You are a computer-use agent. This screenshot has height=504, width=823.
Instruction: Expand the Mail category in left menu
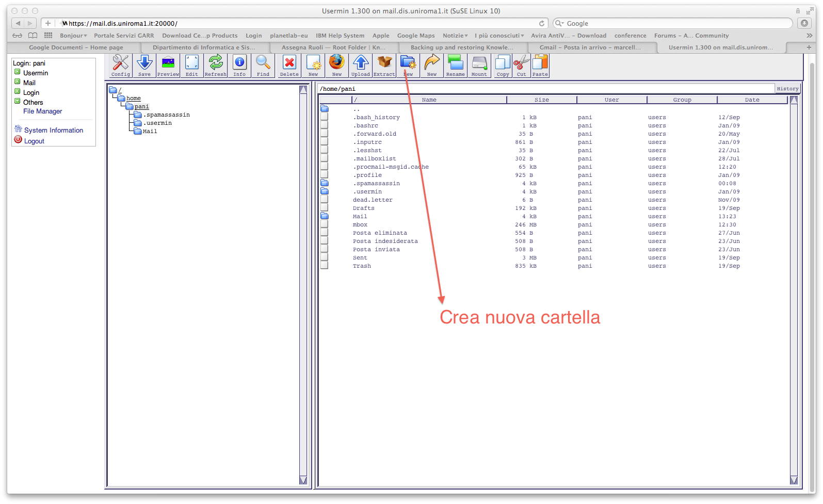[x=18, y=82]
